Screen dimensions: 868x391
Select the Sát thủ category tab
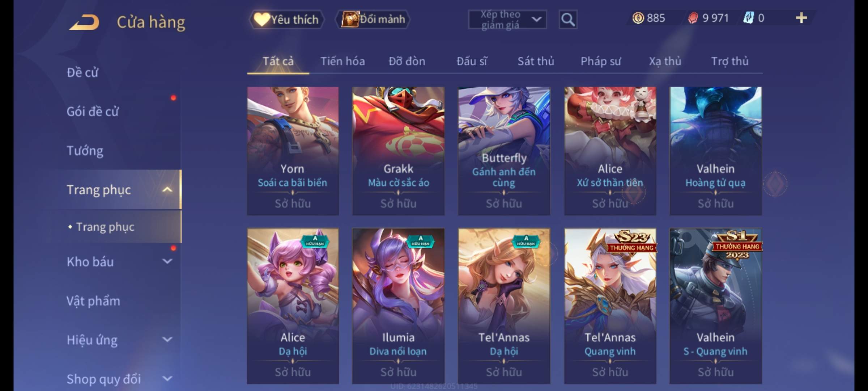click(x=536, y=61)
